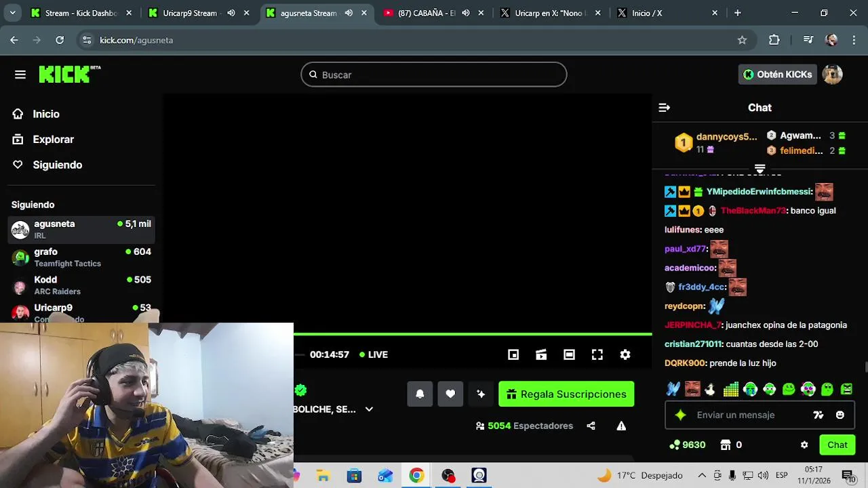The height and width of the screenshot is (488, 868).
Task: Bookmark this page with star icon
Action: (742, 40)
